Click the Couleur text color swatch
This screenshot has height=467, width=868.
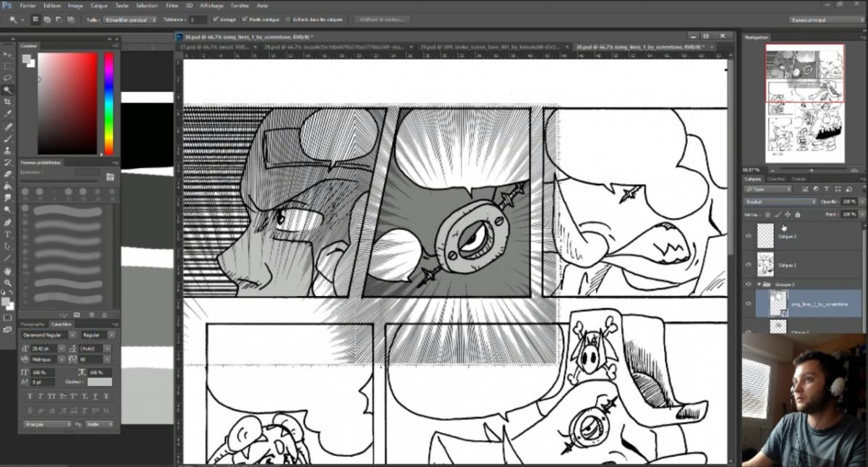[x=100, y=382]
